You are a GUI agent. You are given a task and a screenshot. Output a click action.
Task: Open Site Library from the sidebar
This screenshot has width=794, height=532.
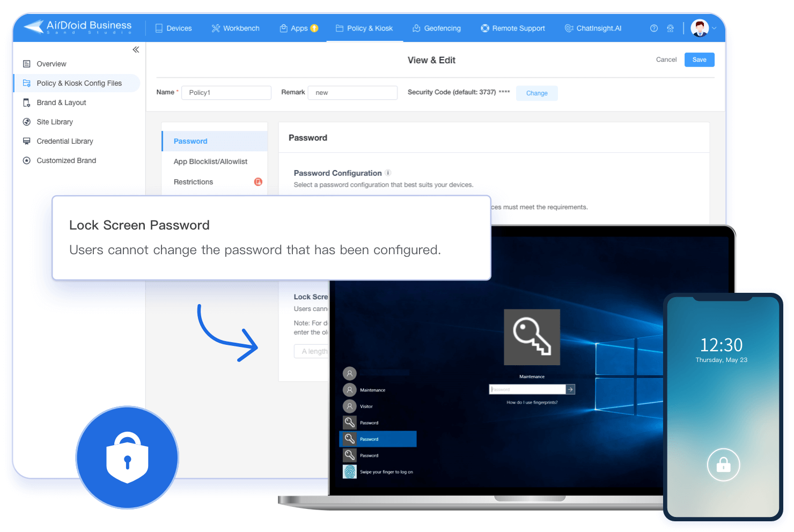54,122
